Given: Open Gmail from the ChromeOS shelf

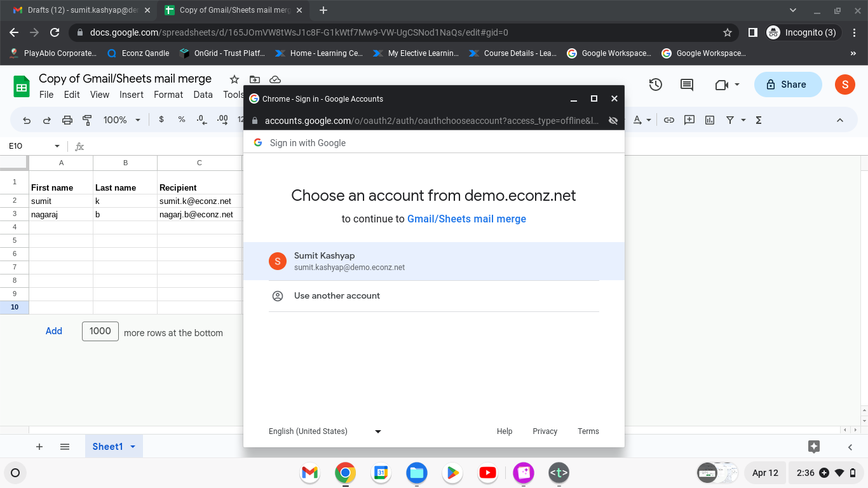Looking at the screenshot, I should 309,473.
